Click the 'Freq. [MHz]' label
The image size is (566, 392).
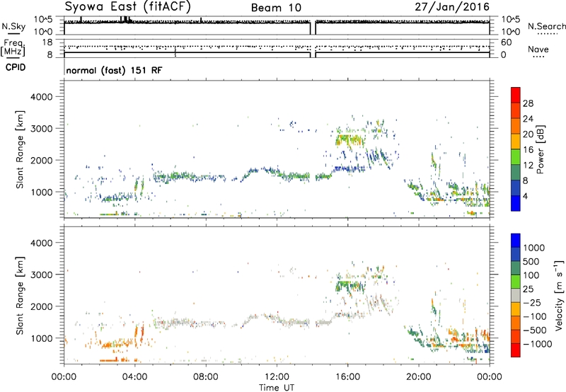pyautogui.click(x=13, y=48)
